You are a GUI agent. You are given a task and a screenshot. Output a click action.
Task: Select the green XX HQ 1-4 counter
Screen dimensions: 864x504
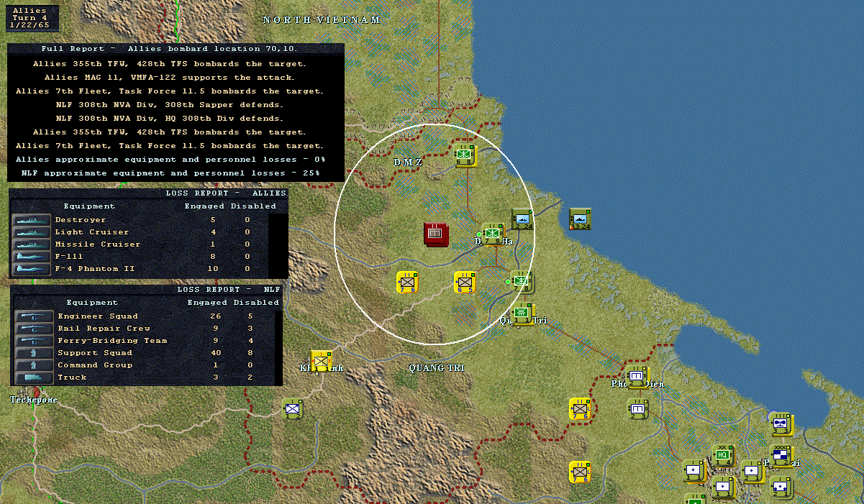tap(723, 456)
